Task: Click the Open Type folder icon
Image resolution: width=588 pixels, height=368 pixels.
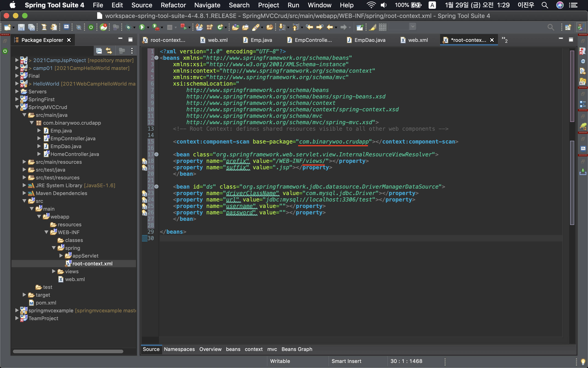Action: (235, 27)
